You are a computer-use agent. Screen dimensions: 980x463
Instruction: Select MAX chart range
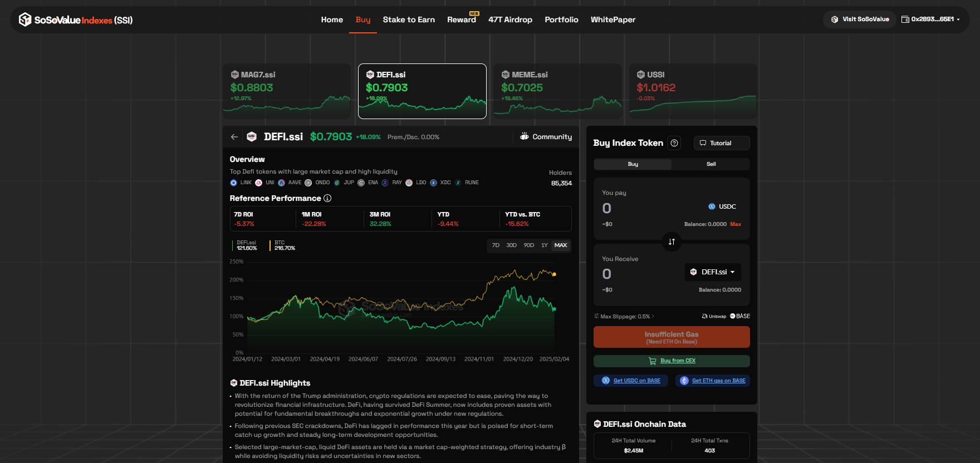point(561,245)
